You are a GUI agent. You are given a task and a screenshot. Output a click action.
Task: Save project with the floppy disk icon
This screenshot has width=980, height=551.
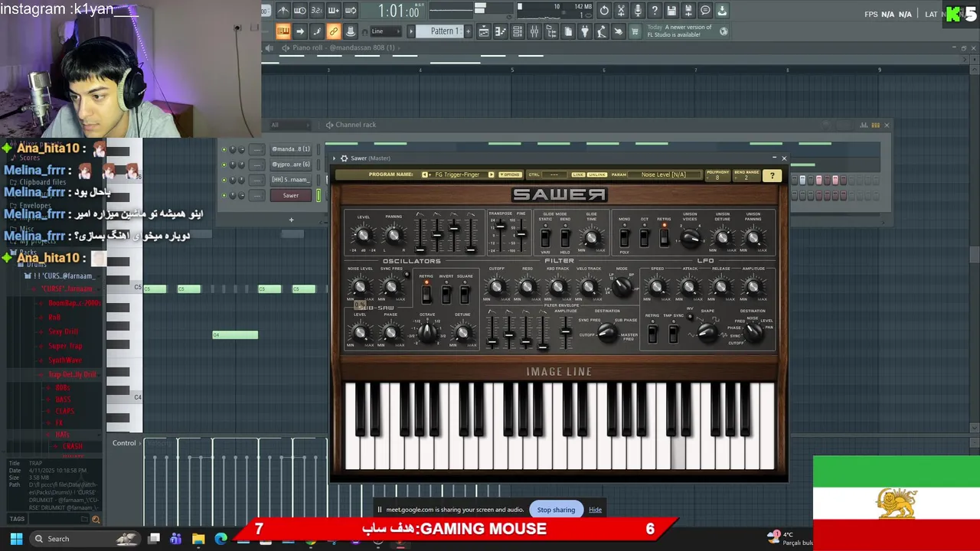click(671, 11)
